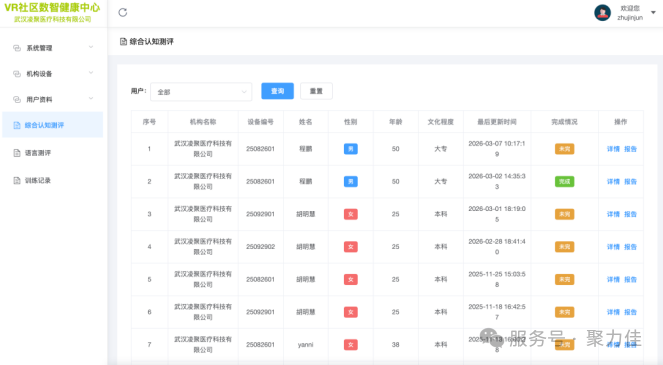Go to the 语言测评 menu item
The image size is (663, 365).
coord(52,153)
